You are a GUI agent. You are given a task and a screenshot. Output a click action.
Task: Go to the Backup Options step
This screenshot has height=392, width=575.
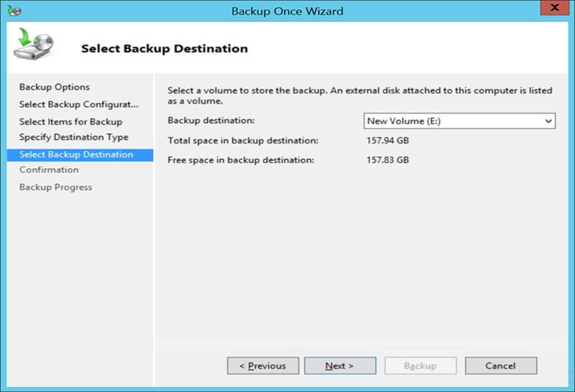coord(55,87)
